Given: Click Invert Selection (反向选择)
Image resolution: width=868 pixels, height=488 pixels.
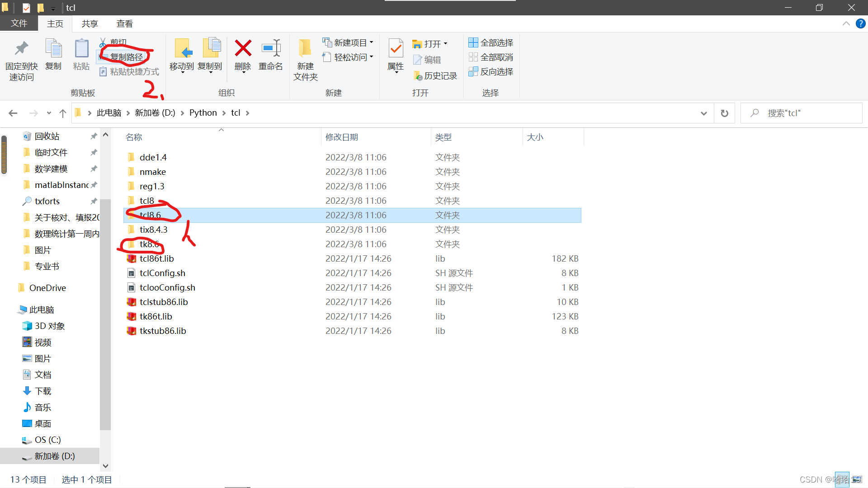Looking at the screenshot, I should tap(491, 71).
